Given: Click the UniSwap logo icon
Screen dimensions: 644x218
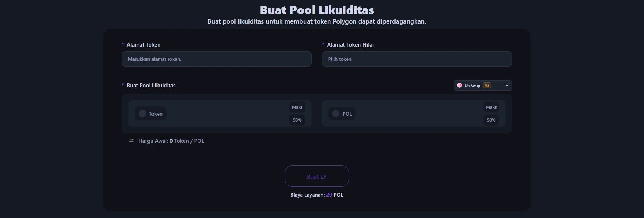Looking at the screenshot, I should [460, 86].
